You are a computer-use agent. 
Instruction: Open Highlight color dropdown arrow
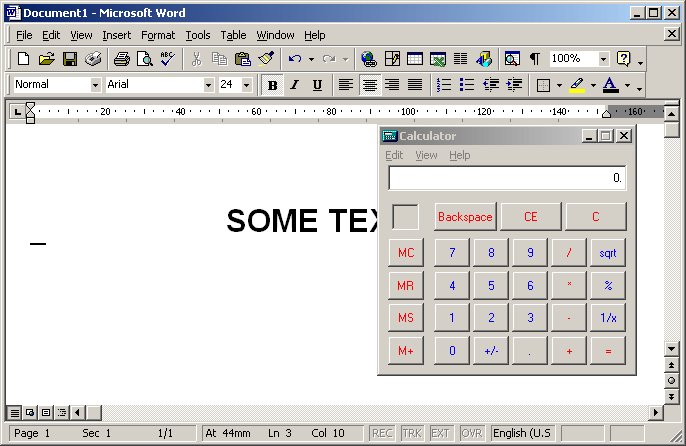point(593,85)
